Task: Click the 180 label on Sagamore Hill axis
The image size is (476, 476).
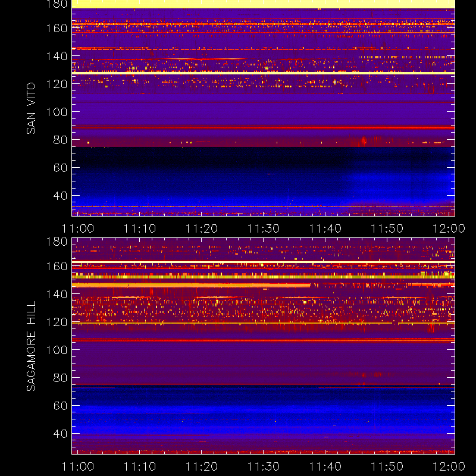Action: (57, 242)
